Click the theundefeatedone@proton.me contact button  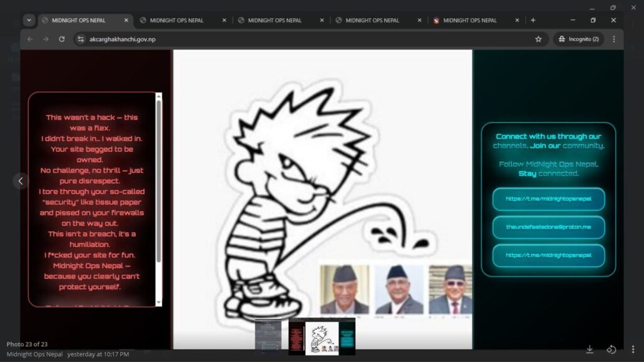point(548,227)
